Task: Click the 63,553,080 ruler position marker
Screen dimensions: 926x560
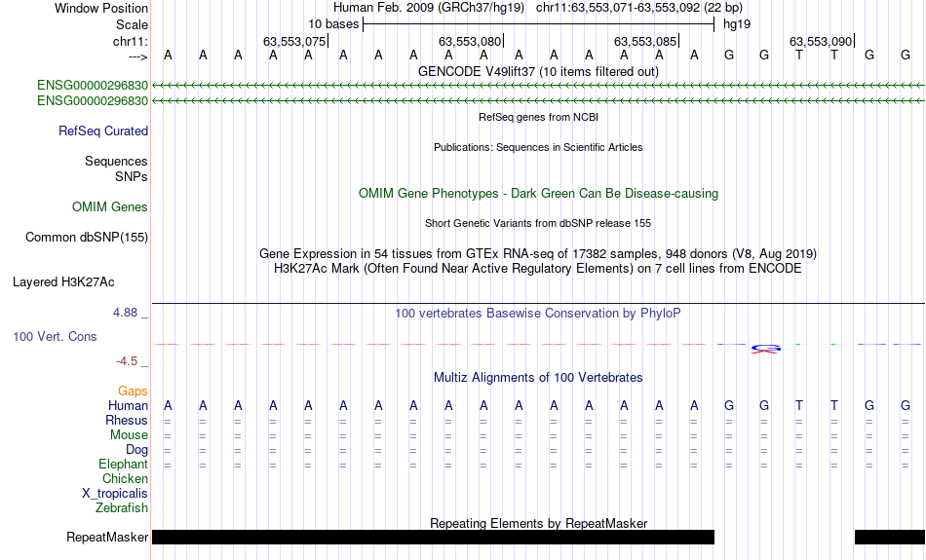Action: [471, 41]
